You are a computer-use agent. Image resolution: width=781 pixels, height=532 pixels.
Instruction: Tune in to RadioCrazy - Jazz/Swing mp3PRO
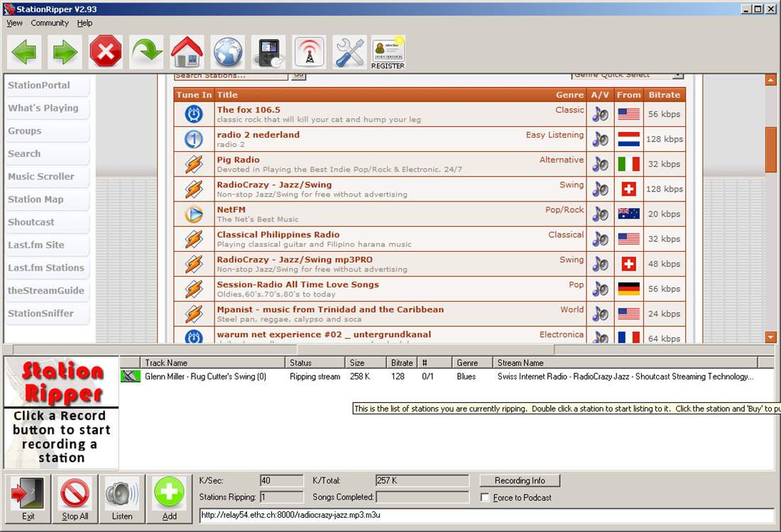(x=194, y=264)
